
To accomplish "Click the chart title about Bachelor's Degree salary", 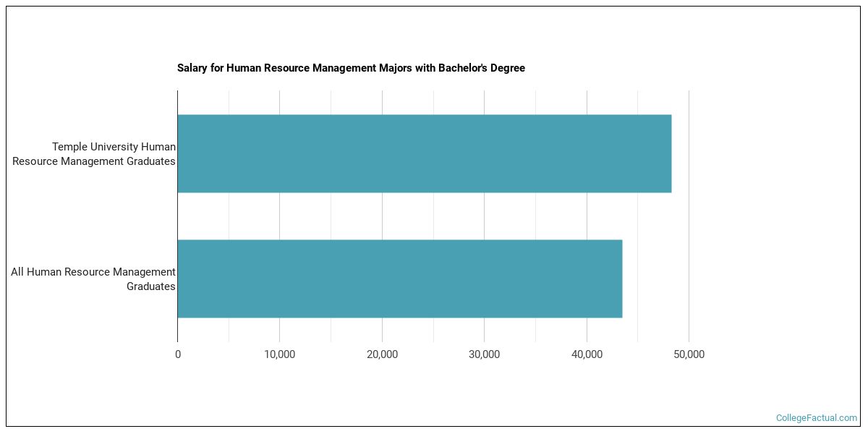I will pyautogui.click(x=351, y=68).
